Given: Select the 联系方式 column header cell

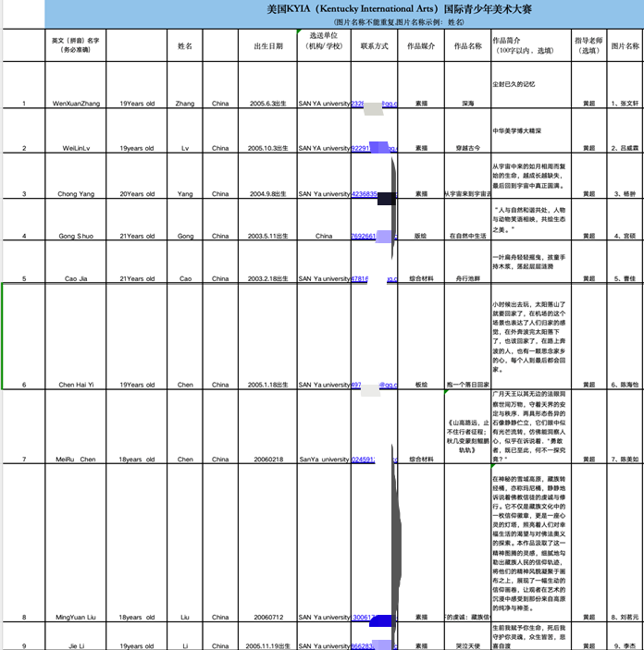Looking at the screenshot, I should [x=374, y=44].
